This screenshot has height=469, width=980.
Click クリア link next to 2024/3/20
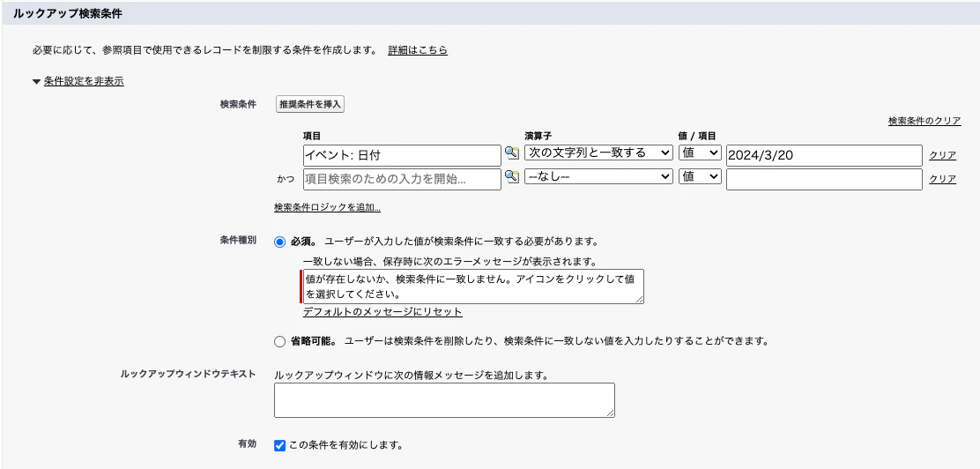pos(942,155)
